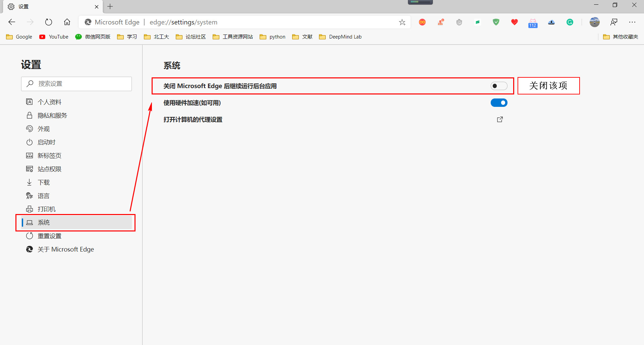The width and height of the screenshot is (644, 345).
Task: Toggle 使用硬件加速 switch off
Action: coord(499,103)
